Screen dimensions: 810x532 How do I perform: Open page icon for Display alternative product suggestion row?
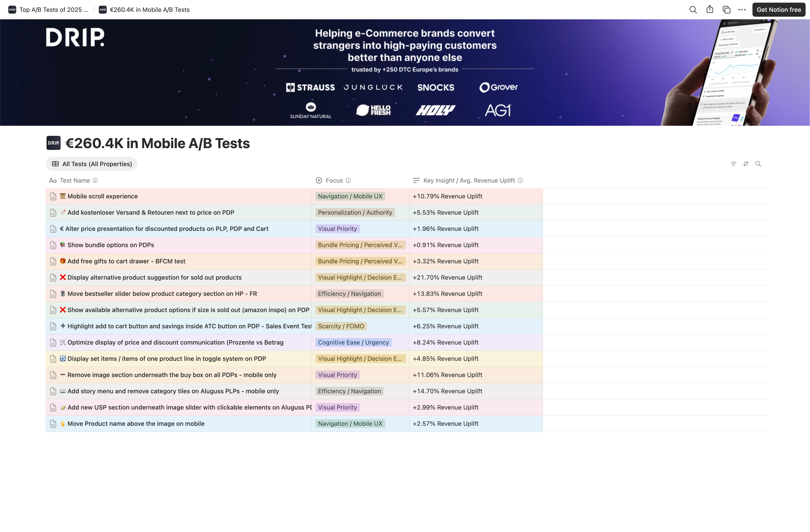(53, 278)
